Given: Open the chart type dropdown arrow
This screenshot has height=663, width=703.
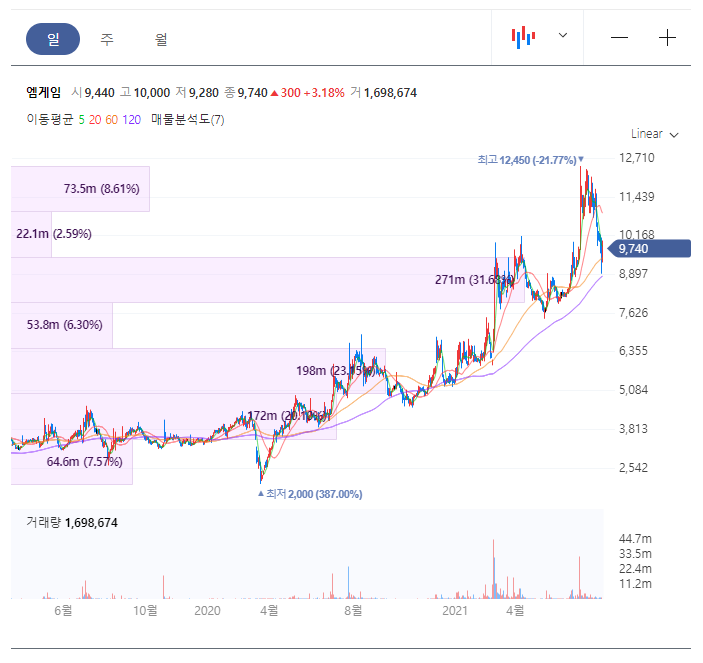Looking at the screenshot, I should click(x=563, y=35).
